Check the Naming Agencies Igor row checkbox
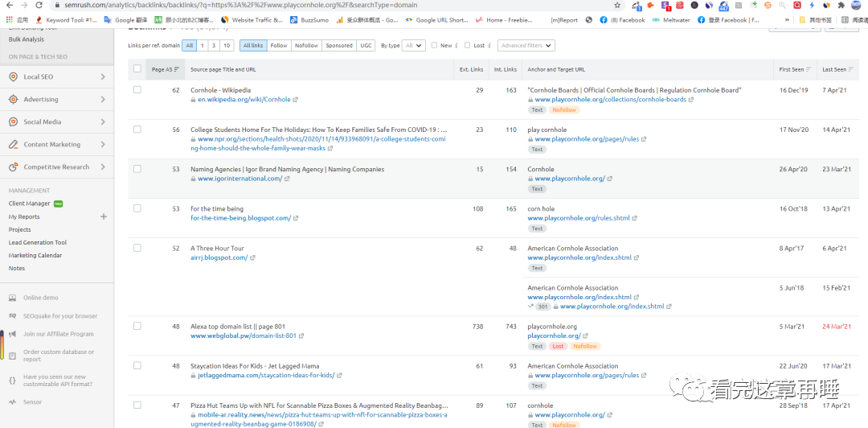 tap(137, 168)
